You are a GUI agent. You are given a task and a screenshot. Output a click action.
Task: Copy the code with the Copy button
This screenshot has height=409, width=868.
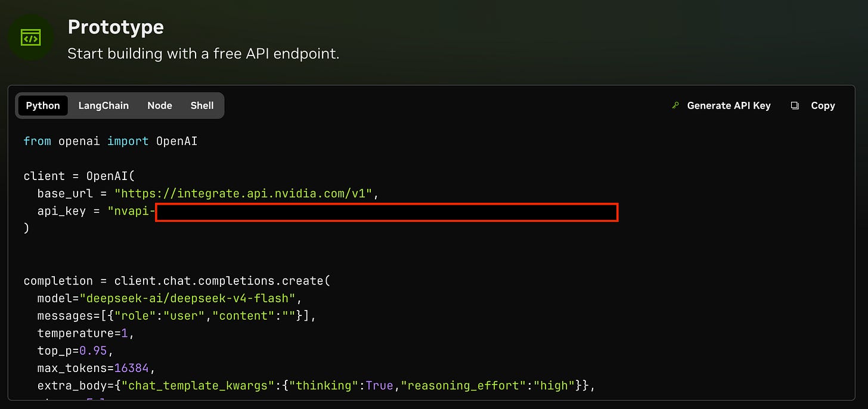click(x=813, y=106)
